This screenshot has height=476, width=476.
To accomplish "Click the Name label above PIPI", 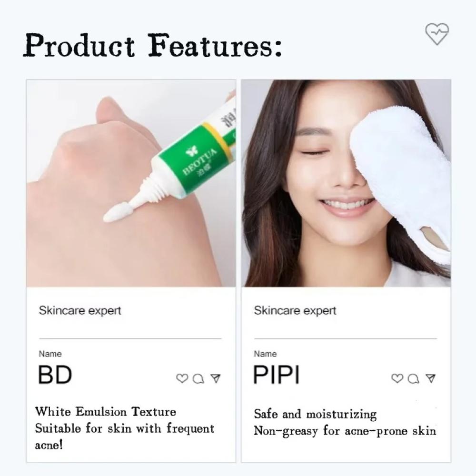I will coord(265,354).
